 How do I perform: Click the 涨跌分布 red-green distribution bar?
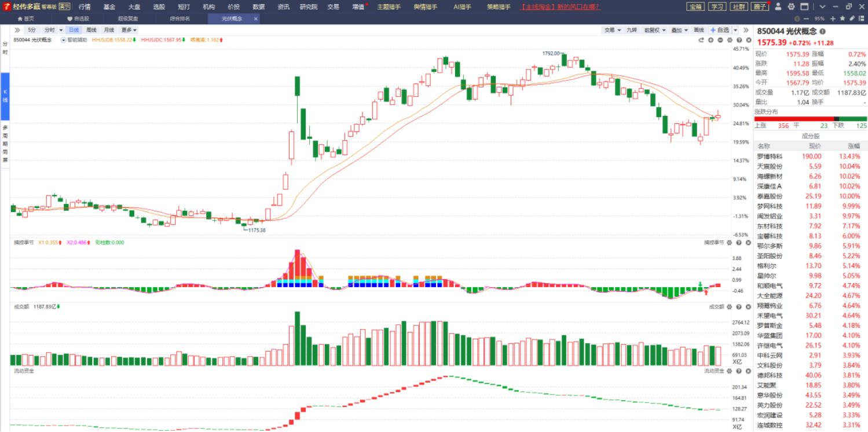click(810, 119)
